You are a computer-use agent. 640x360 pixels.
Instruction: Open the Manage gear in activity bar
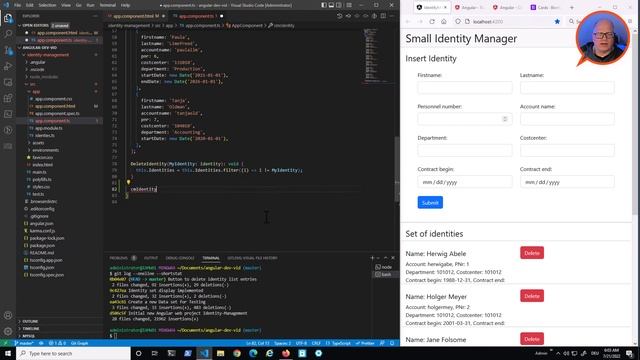coord(8,331)
